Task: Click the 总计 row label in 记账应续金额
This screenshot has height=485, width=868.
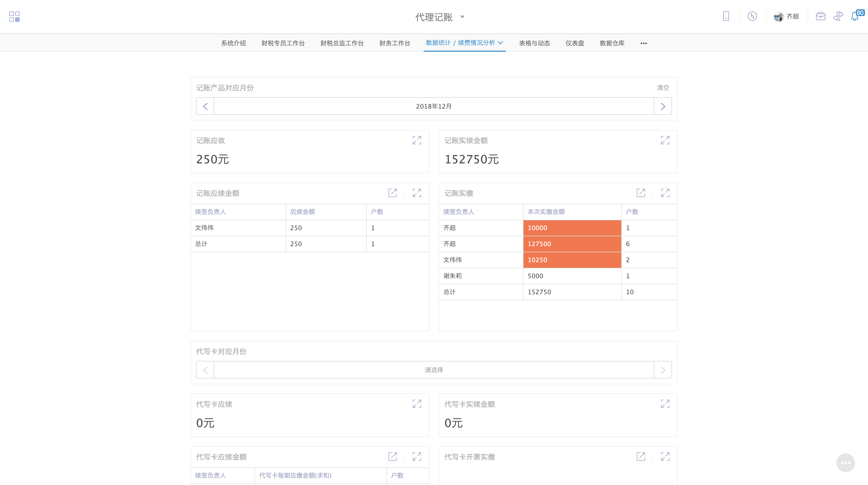Action: pyautogui.click(x=201, y=244)
